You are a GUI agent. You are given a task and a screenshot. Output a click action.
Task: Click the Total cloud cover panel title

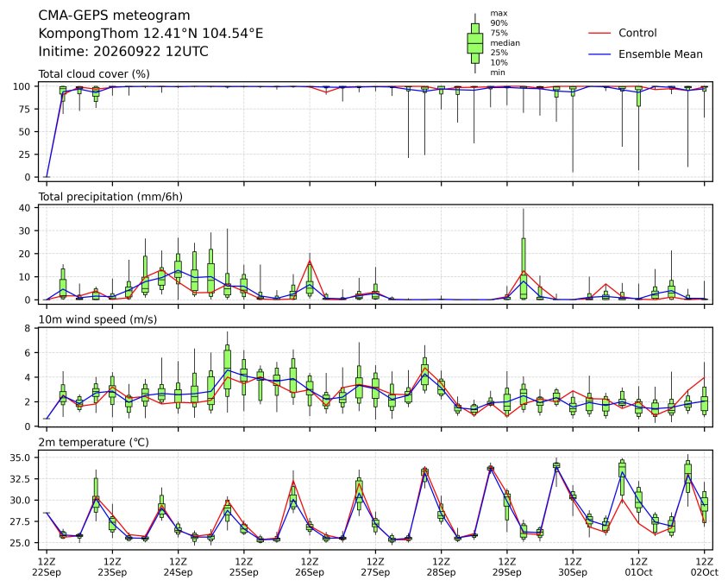[94, 74]
